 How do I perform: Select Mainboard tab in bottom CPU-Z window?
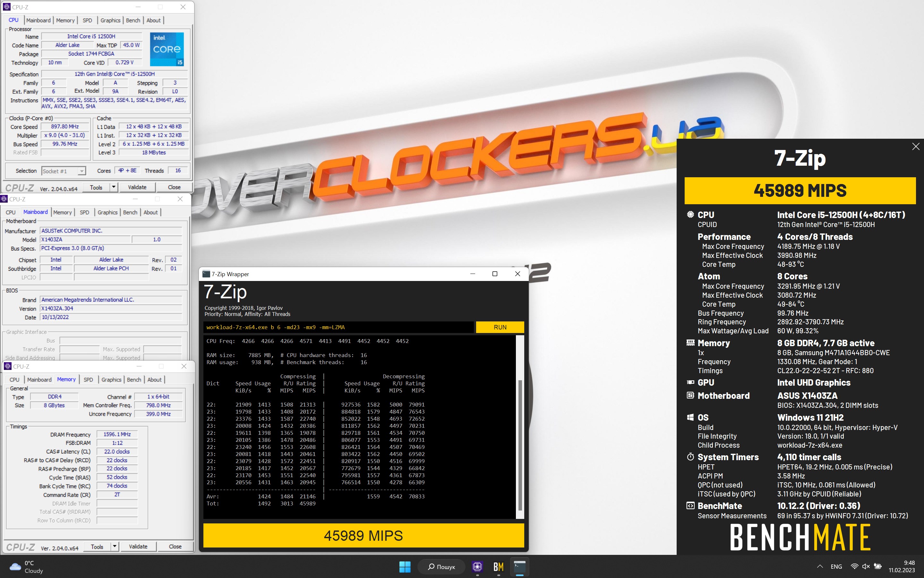pyautogui.click(x=39, y=380)
